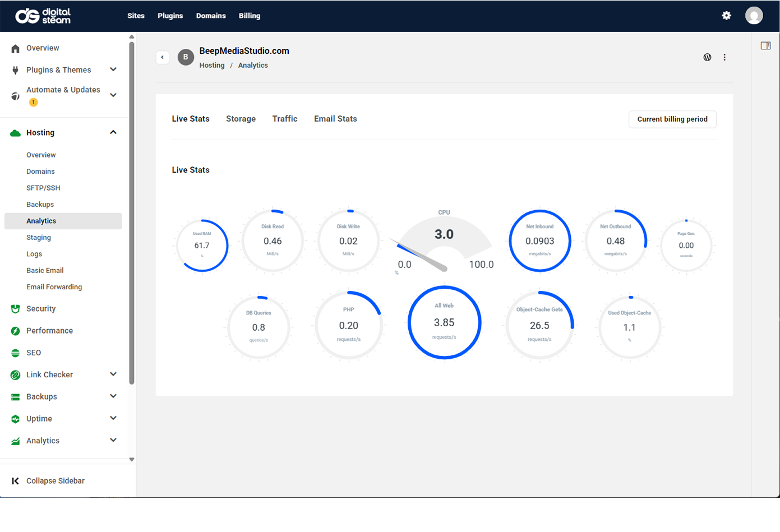Open the Current billing period dropdown
Viewport: 780px width, 532px height.
[x=672, y=119]
